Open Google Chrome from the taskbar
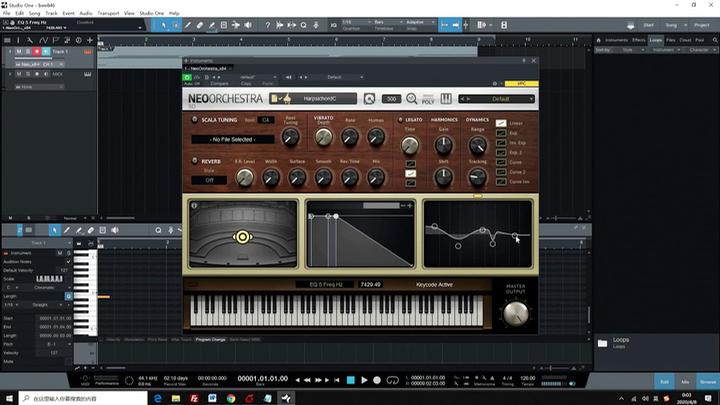The width and height of the screenshot is (720, 405). [x=231, y=398]
